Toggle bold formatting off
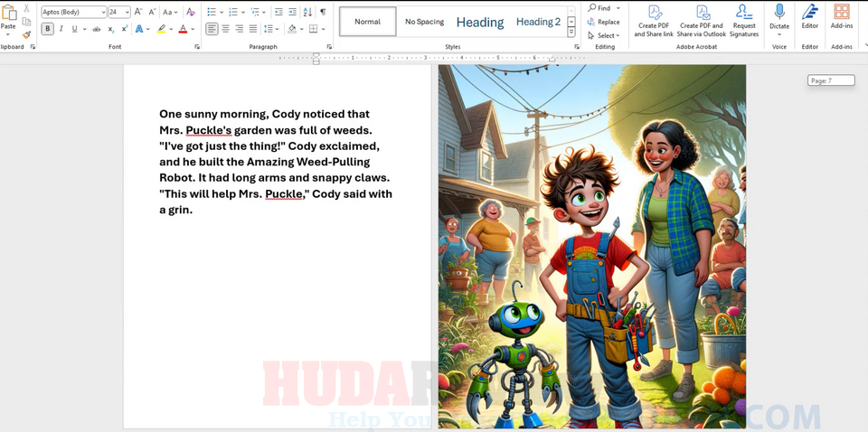The image size is (868, 432). click(48, 29)
